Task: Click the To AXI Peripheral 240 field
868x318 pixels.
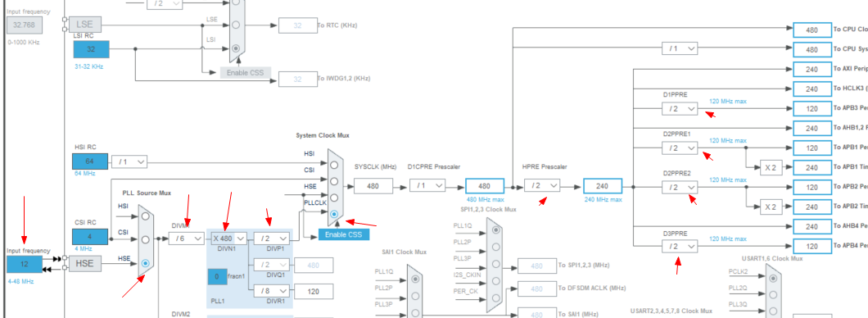Action: 812,69
